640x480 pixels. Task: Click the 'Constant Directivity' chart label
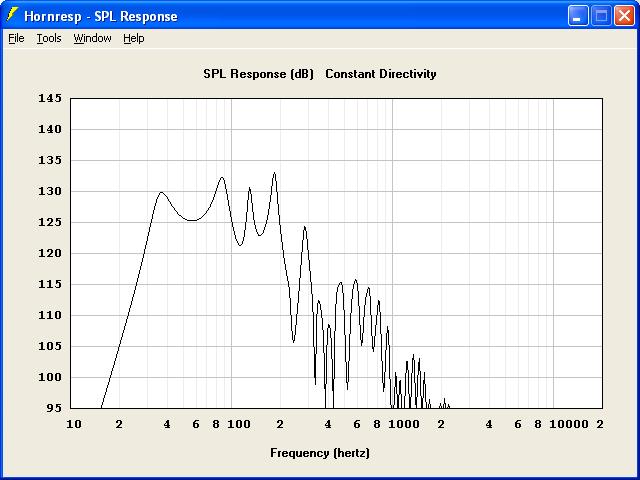pos(381,74)
